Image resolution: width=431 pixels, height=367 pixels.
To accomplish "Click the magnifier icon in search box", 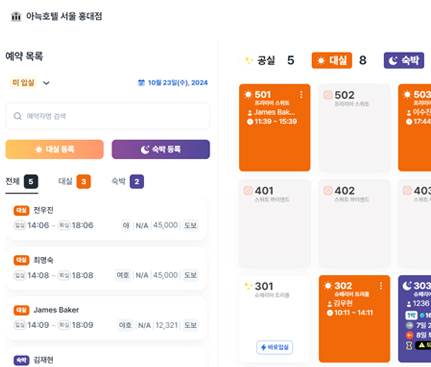I will tap(17, 116).
